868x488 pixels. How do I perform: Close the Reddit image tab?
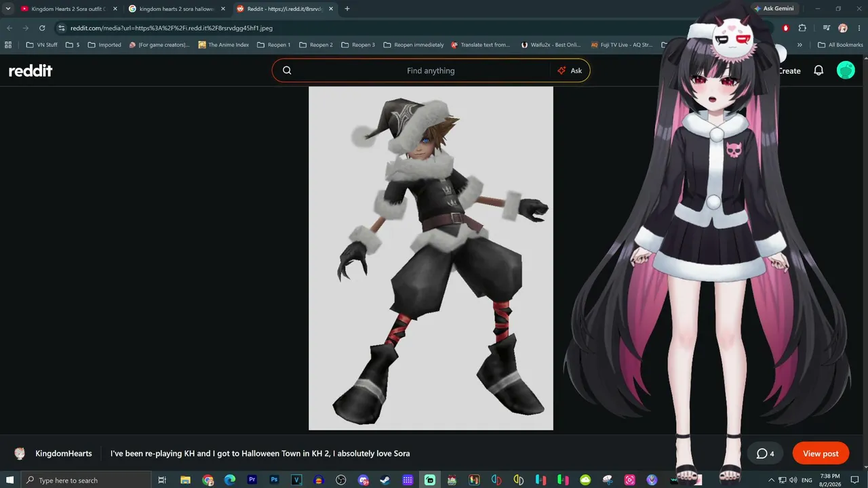tap(331, 9)
